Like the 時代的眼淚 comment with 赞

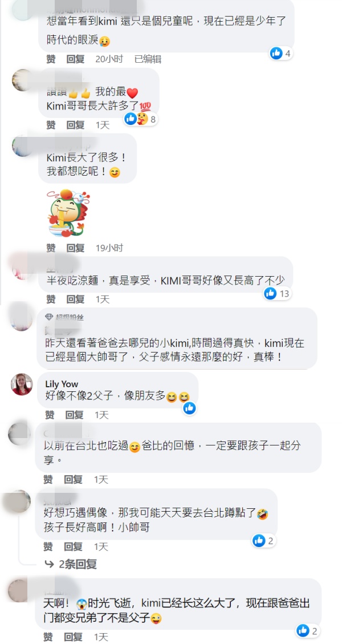(x=51, y=59)
